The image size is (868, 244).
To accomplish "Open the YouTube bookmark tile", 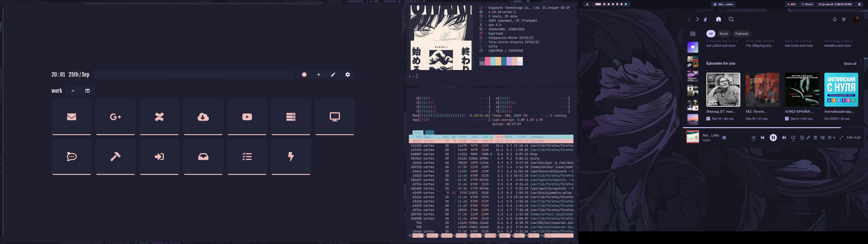I will [x=247, y=117].
